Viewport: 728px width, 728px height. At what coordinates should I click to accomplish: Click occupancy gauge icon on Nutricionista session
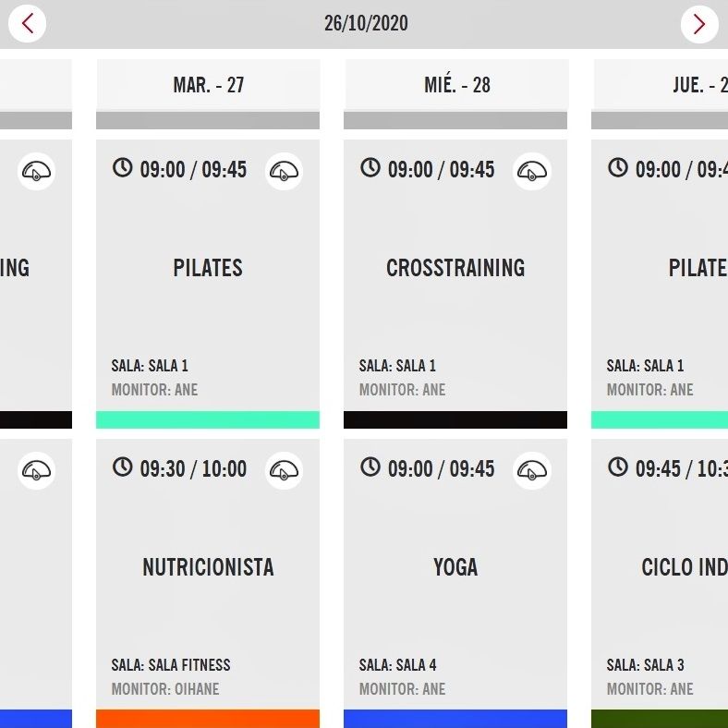(284, 471)
